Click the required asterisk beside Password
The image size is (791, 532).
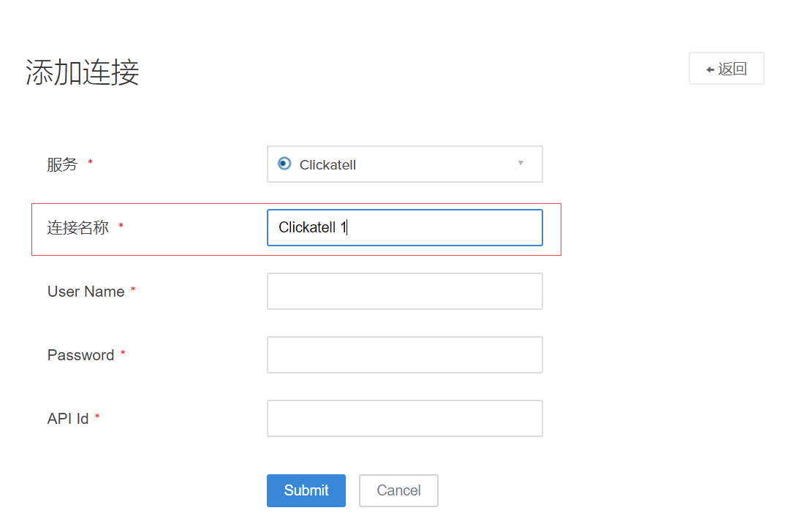pyautogui.click(x=123, y=354)
